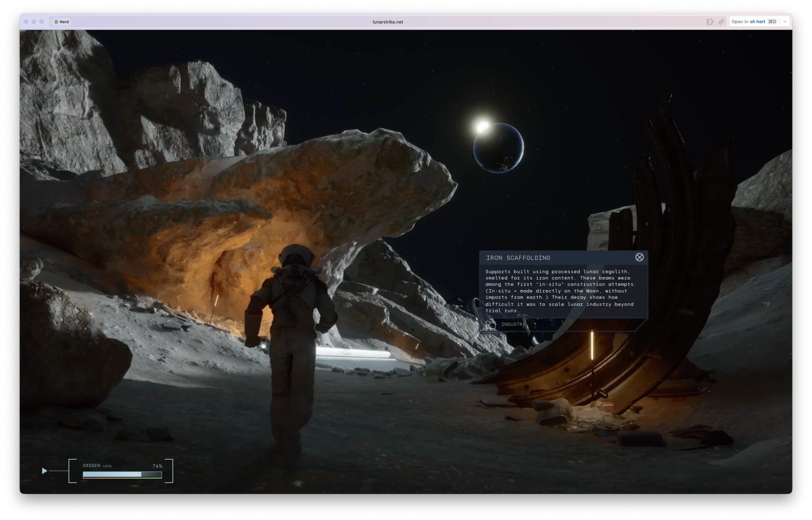Viewport: 812px width, 520px height.
Task: Click glowing marker below the scaffolding panel
Action: tap(592, 345)
